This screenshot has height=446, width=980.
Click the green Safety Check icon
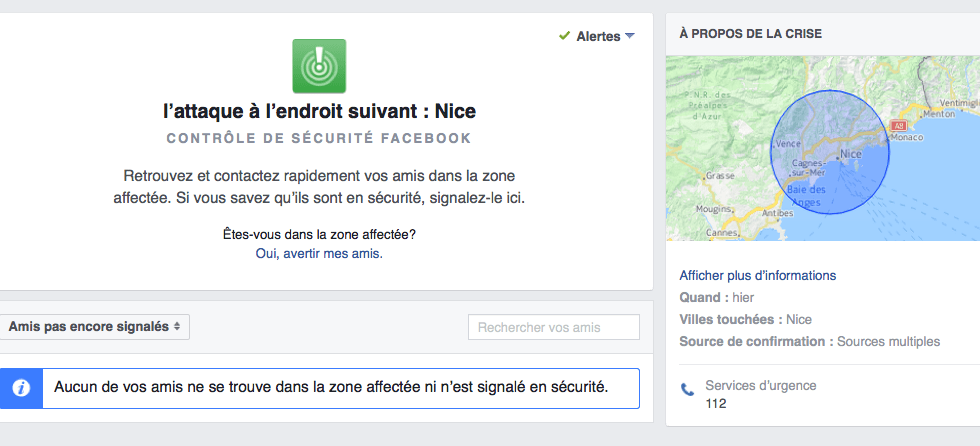coord(319,66)
